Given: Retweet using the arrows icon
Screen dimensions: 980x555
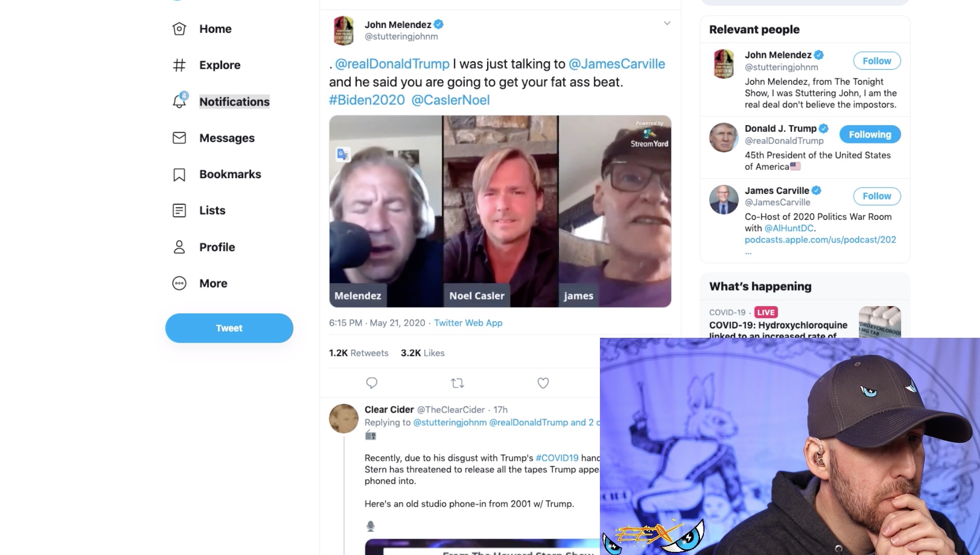Looking at the screenshot, I should (458, 383).
